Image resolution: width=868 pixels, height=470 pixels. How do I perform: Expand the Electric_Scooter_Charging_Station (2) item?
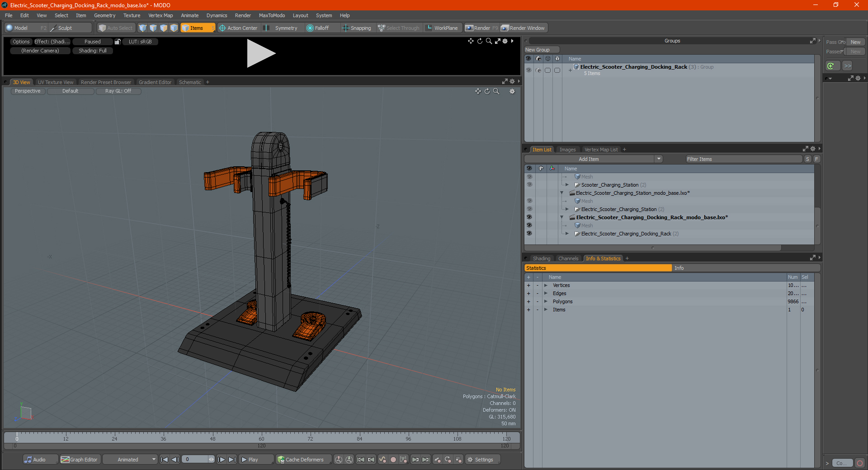[567, 209]
